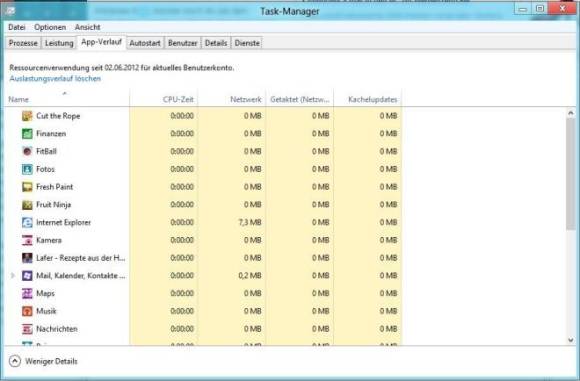Open the Optionen menu
The image size is (580, 381).
click(x=50, y=27)
